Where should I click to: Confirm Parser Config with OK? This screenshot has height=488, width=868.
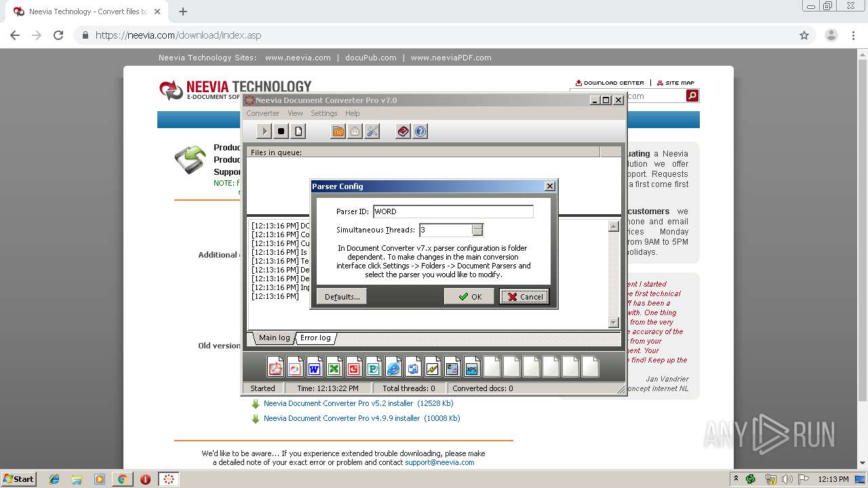coord(469,297)
